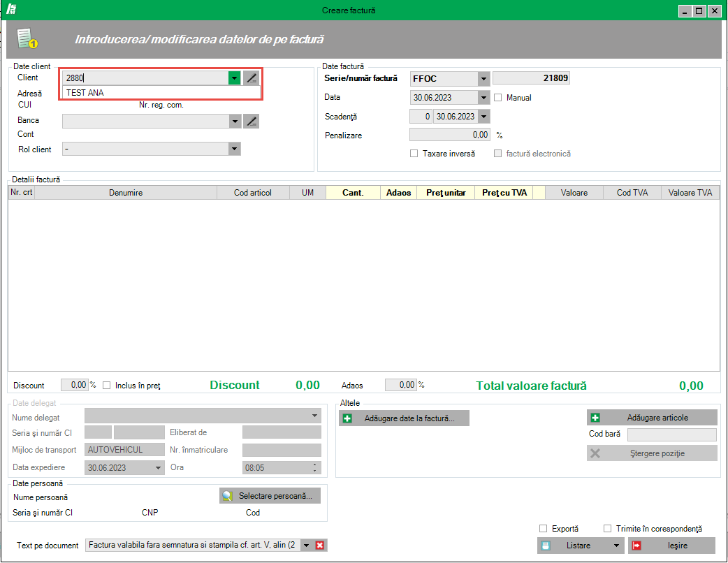
Task: Enable the Manual checkbox
Action: pos(498,98)
